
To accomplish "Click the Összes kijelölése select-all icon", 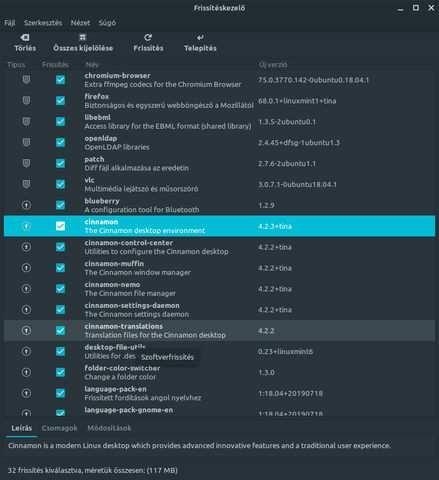I will (x=83, y=37).
